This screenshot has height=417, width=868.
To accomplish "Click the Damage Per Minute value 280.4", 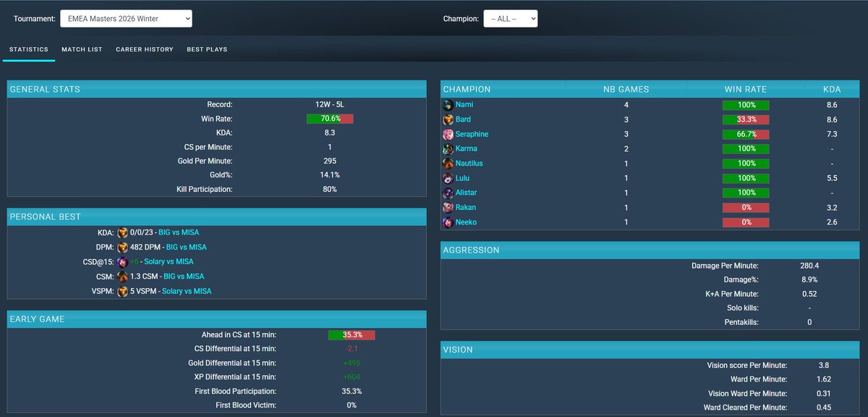I will (x=809, y=266).
